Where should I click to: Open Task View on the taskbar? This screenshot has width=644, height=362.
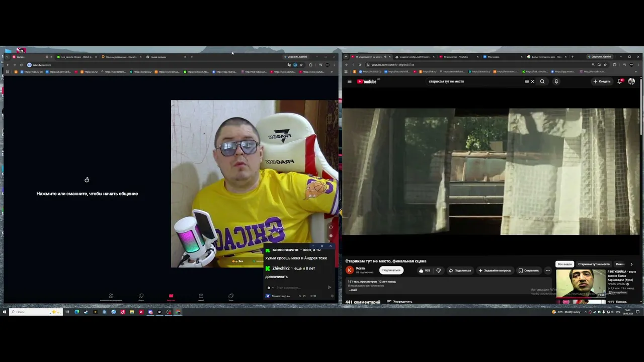point(67,312)
